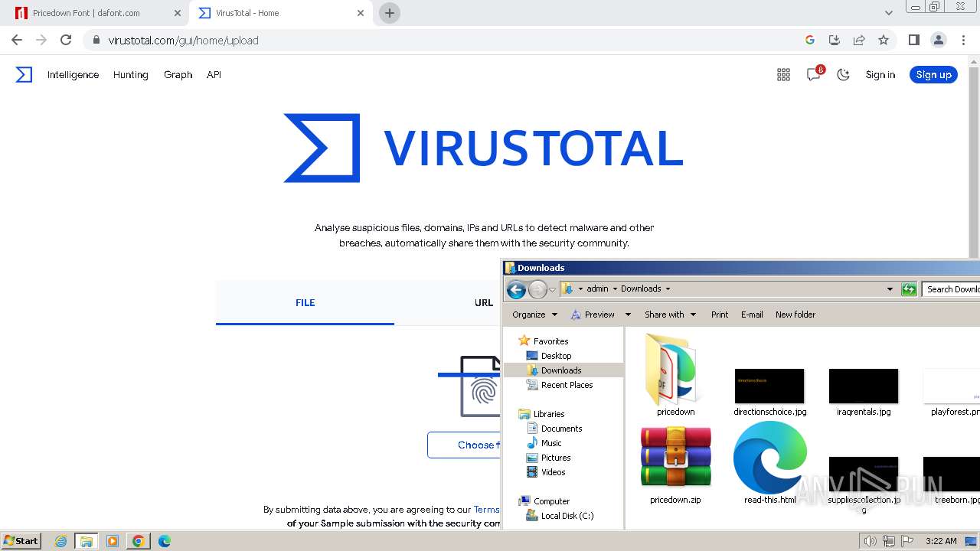The image size is (980, 551).
Task: Click the back button in Downloads window
Action: tap(516, 289)
